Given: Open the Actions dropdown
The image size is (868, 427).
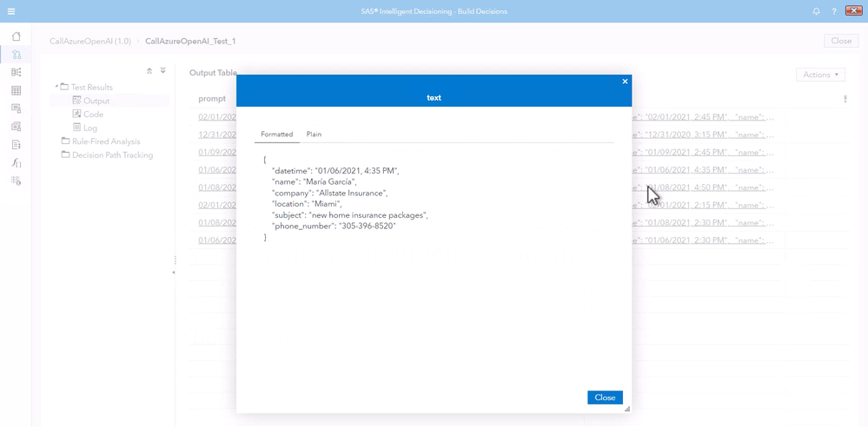Looking at the screenshot, I should (820, 75).
